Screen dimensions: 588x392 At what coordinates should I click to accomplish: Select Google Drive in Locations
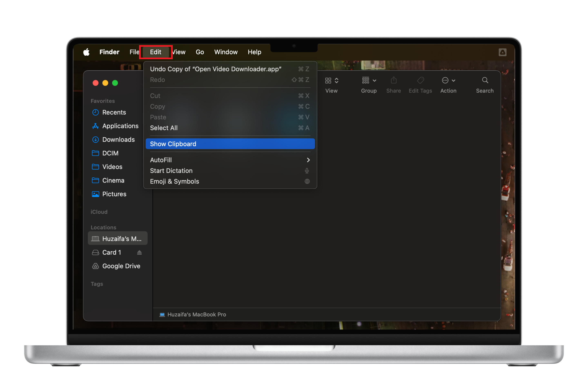(x=121, y=266)
